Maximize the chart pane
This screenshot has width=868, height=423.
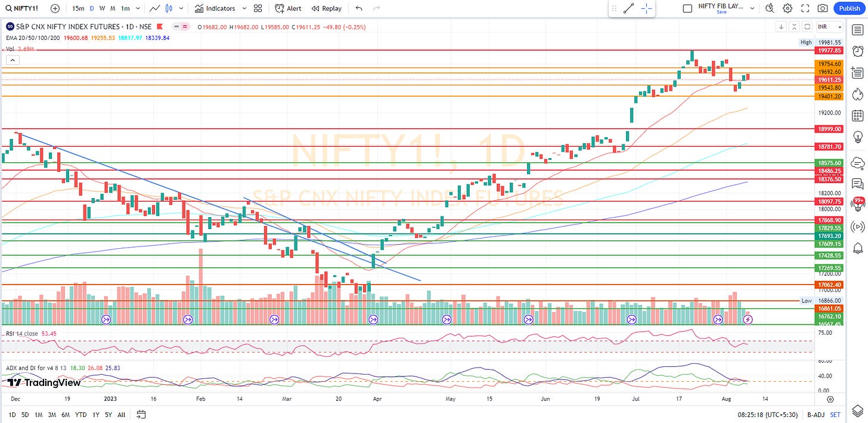tap(807, 27)
